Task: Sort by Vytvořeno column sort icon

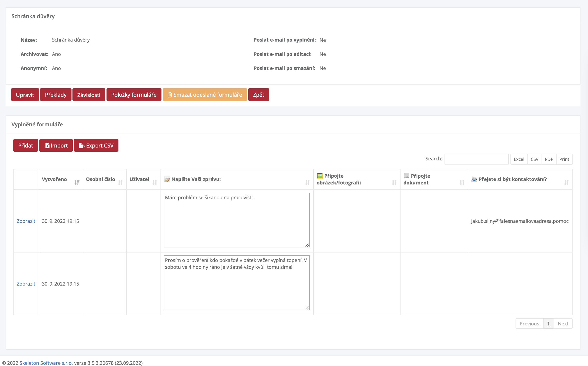Action: click(x=77, y=182)
